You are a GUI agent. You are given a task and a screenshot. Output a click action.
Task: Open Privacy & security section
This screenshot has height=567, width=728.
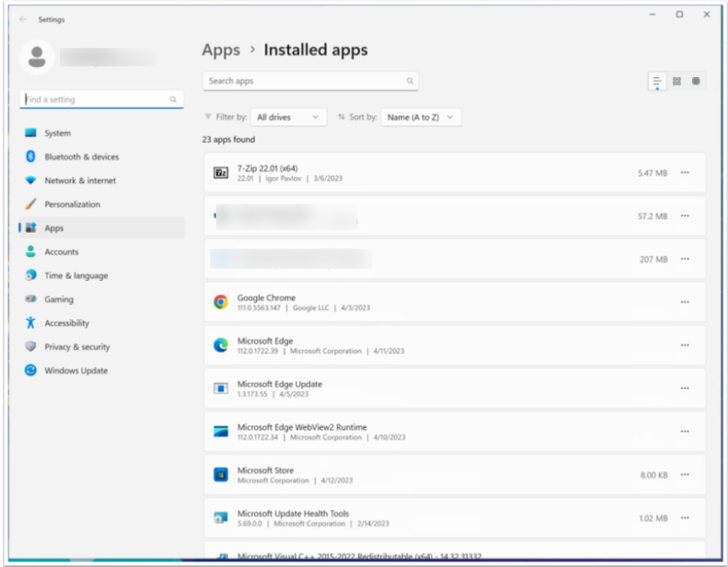pyautogui.click(x=77, y=347)
